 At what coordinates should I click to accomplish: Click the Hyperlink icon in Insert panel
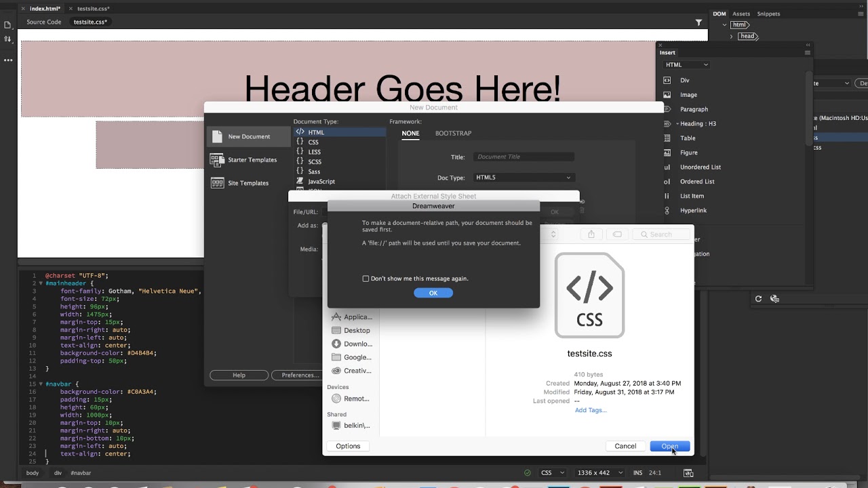point(667,211)
